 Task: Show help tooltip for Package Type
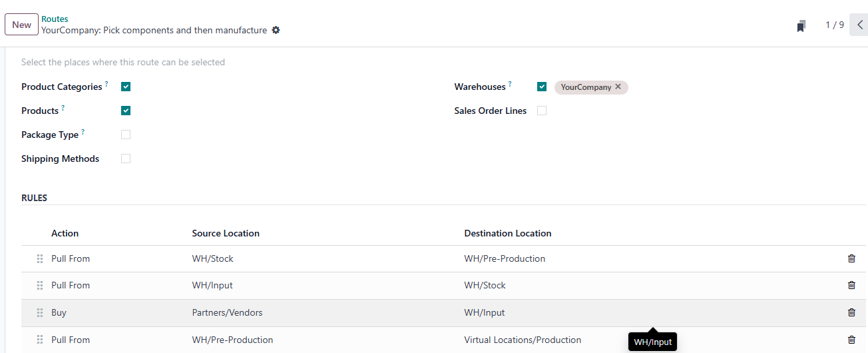[x=83, y=132]
